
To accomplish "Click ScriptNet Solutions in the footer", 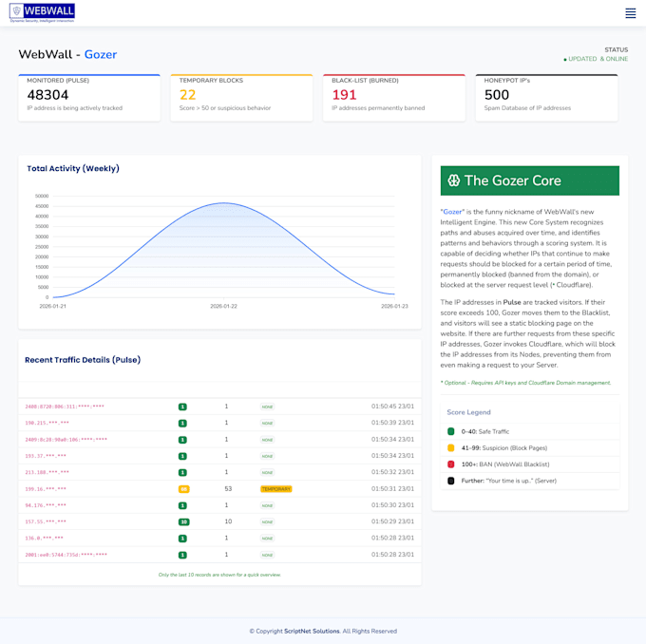I will [x=312, y=631].
